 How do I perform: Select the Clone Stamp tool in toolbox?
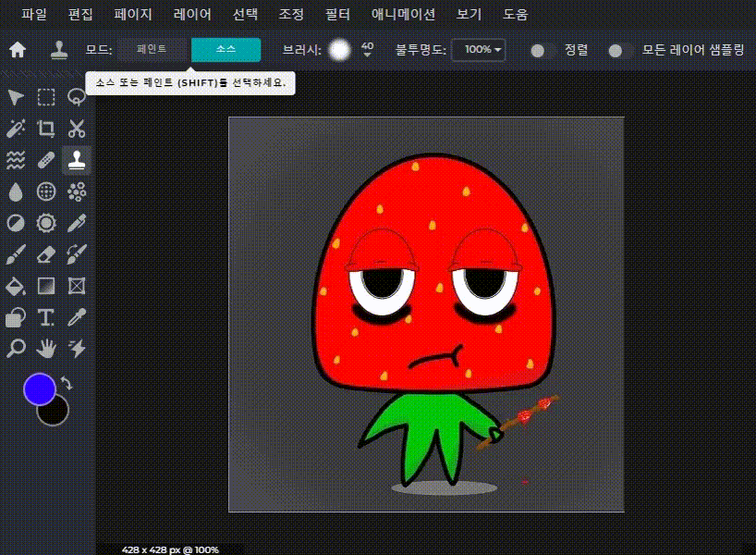[77, 160]
